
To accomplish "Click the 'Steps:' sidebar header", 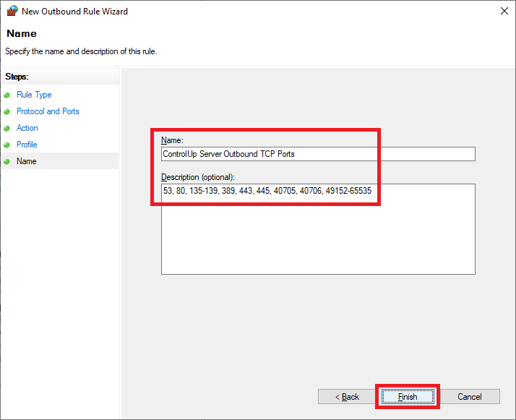I will pos(17,77).
